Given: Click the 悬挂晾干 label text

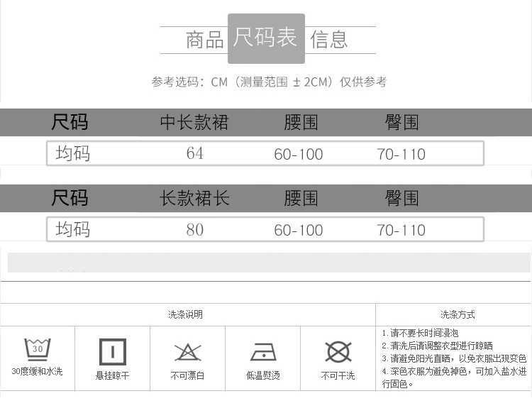Looking at the screenshot, I should [112, 375].
